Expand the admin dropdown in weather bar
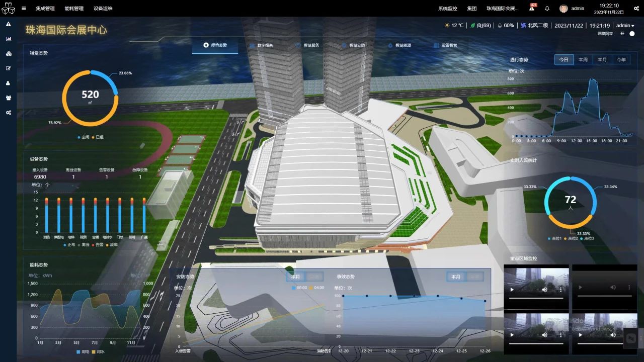This screenshot has height=362, width=644. (x=625, y=26)
